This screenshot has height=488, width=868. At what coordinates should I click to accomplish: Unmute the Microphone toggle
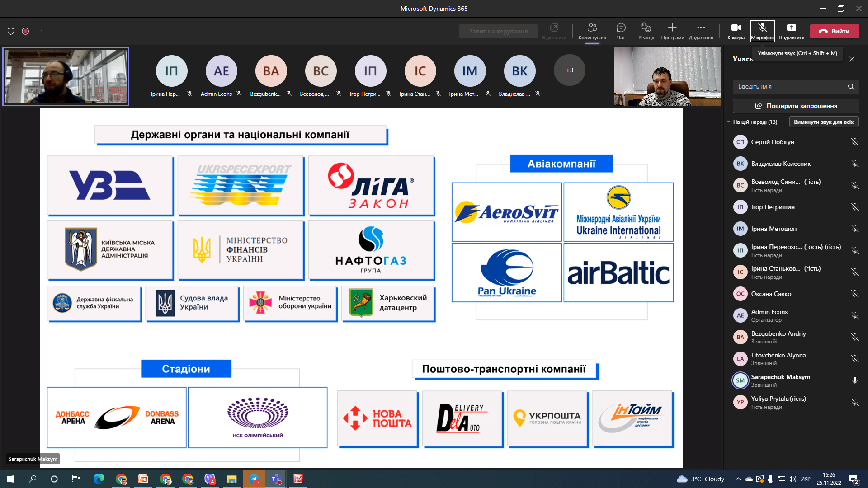pos(762,28)
